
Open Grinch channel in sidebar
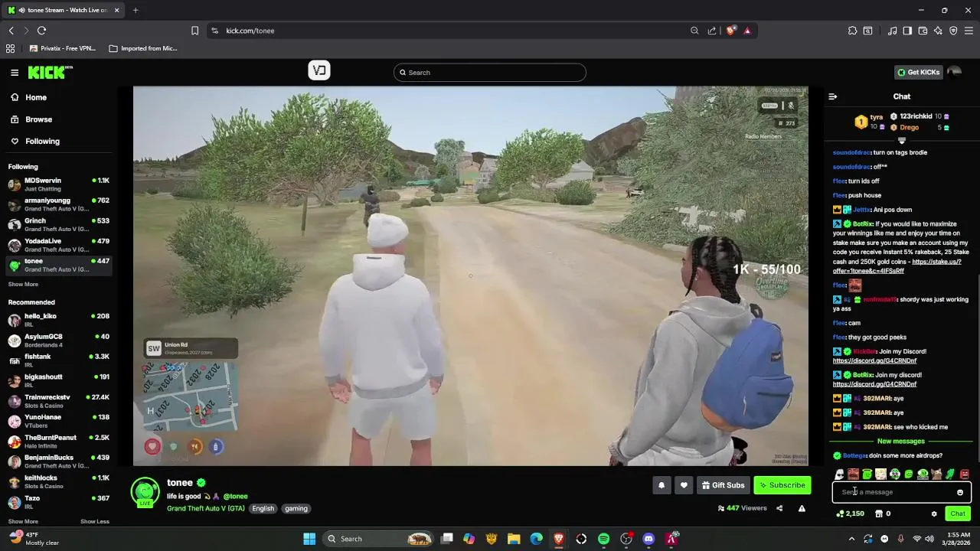click(x=59, y=224)
